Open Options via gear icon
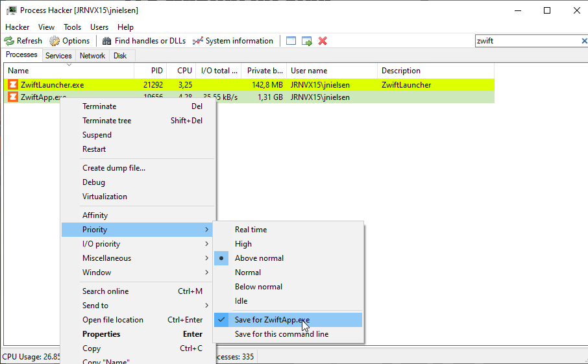This screenshot has height=364, width=588. (55, 41)
